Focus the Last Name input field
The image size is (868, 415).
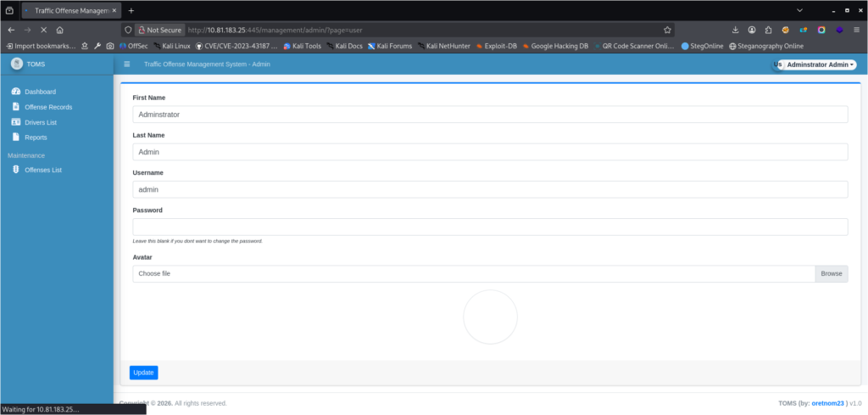490,152
